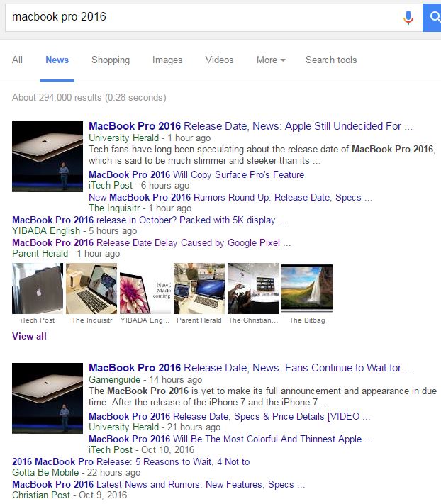Click the 'is yet to make its full announcement' snippet
441x504 pixels.
point(262,397)
